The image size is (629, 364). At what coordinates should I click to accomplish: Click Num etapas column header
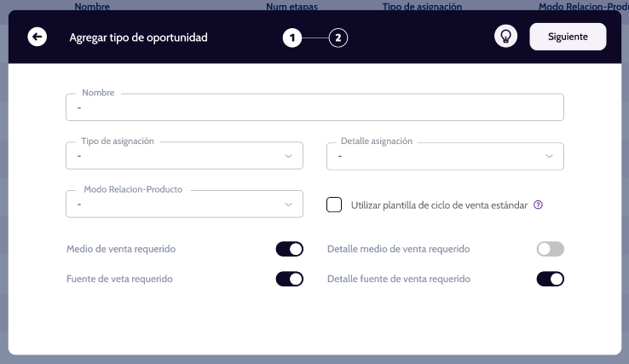[291, 6]
